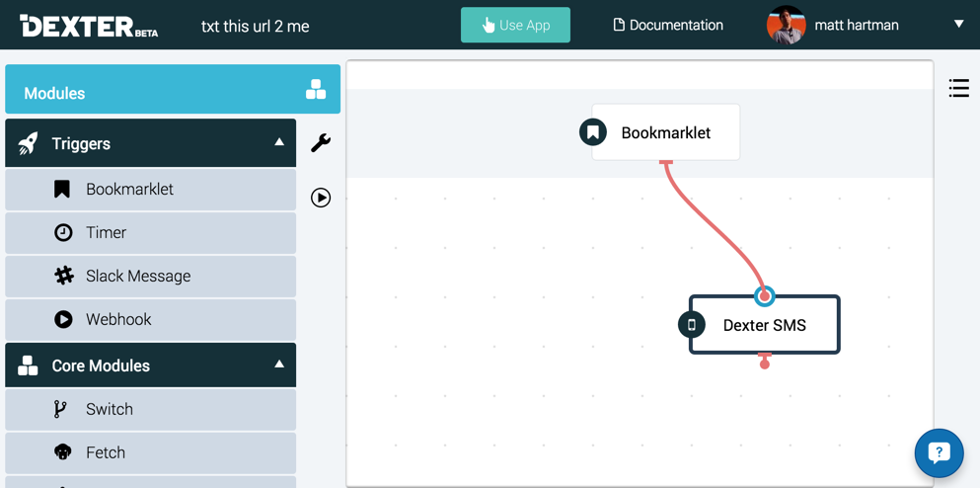Image resolution: width=980 pixels, height=488 pixels.
Task: Collapse the Core Modules section arrow
Action: tap(279, 365)
